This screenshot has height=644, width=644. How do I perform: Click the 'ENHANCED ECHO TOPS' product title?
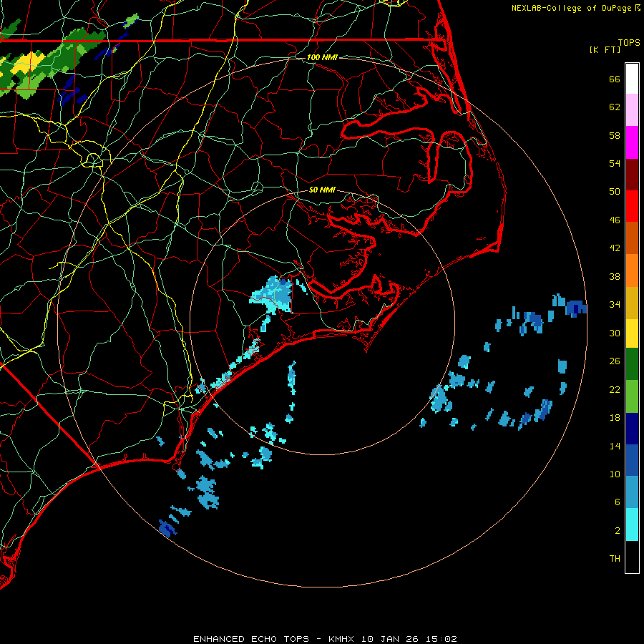click(x=251, y=639)
